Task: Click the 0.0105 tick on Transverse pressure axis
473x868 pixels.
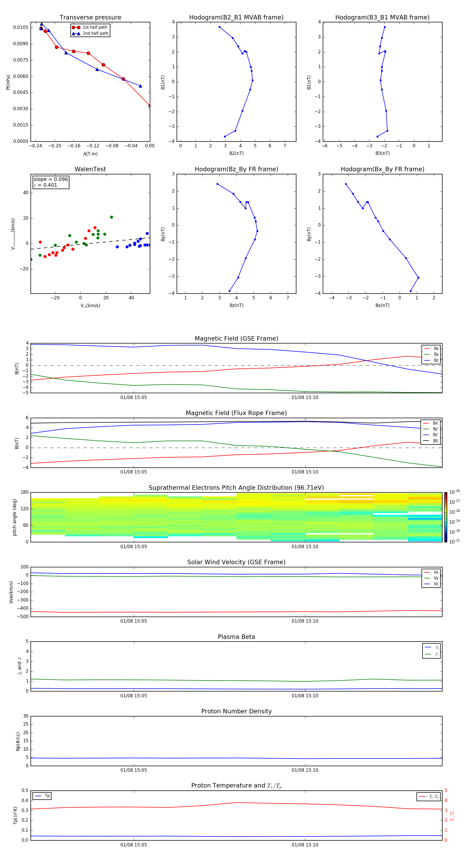Action: [20, 27]
